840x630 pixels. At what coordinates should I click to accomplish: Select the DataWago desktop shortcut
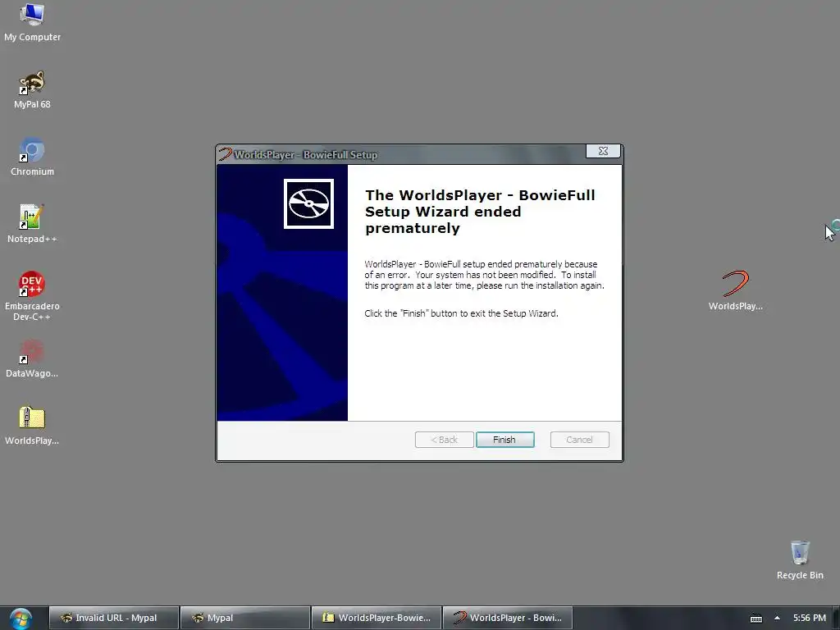point(32,358)
